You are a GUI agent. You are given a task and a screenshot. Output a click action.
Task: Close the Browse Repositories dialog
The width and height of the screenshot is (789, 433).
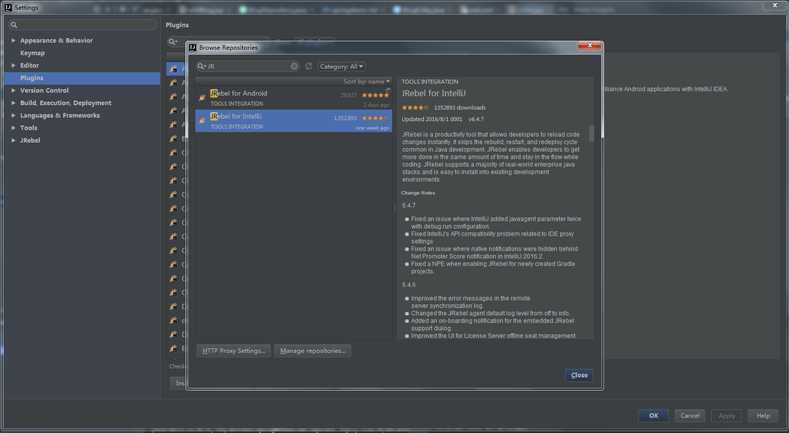(x=579, y=375)
